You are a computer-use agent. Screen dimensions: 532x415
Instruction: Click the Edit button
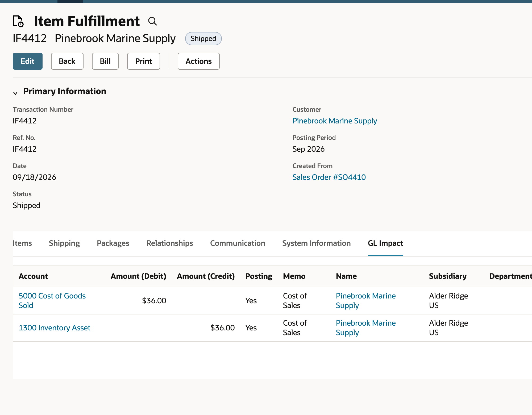click(x=28, y=61)
